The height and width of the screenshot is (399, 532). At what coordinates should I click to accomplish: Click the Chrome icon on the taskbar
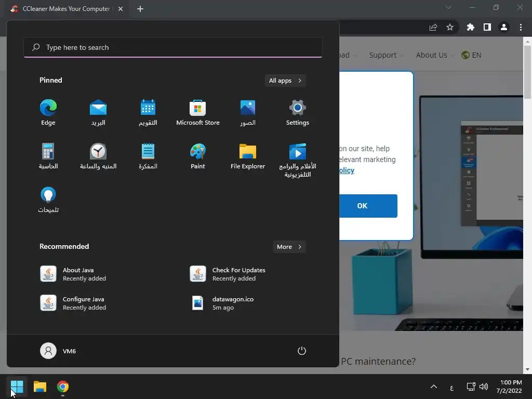tap(63, 387)
